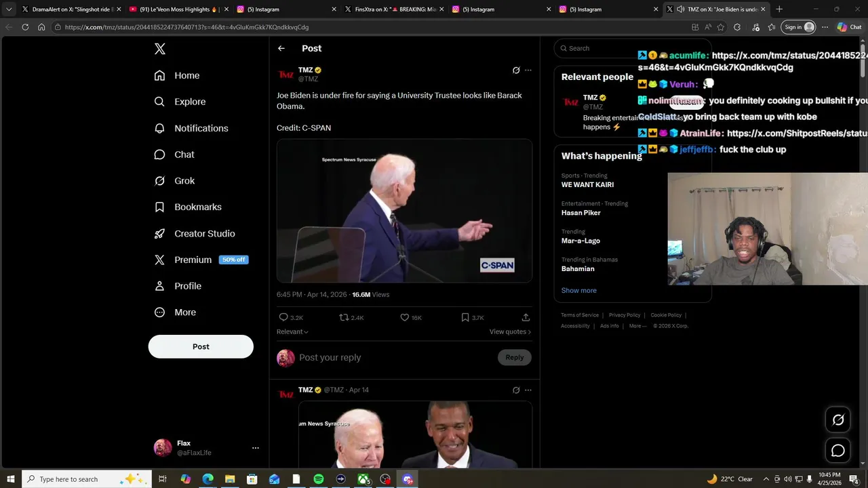868x488 pixels.
Task: Open the Cookie Policy link
Action: [666, 315]
